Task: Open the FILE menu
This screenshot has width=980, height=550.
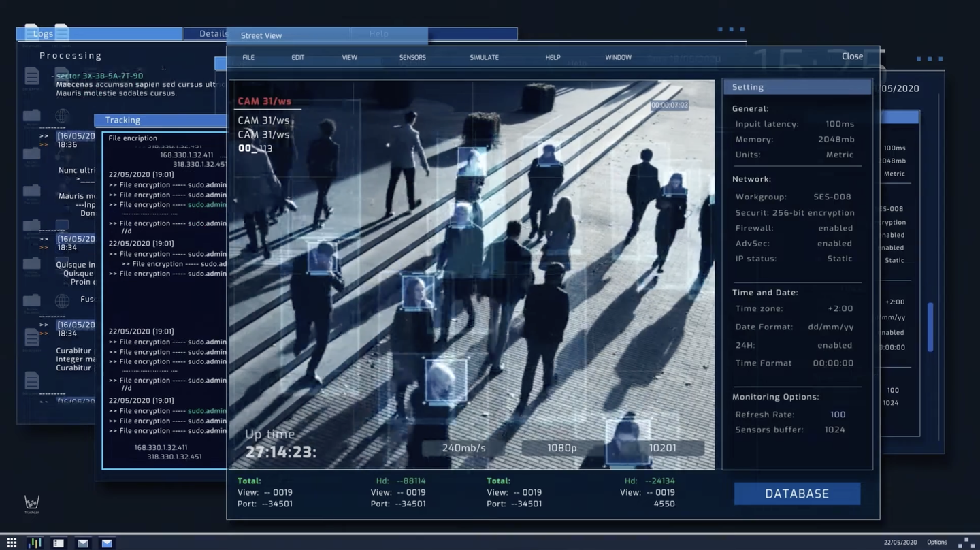Action: pyautogui.click(x=248, y=57)
